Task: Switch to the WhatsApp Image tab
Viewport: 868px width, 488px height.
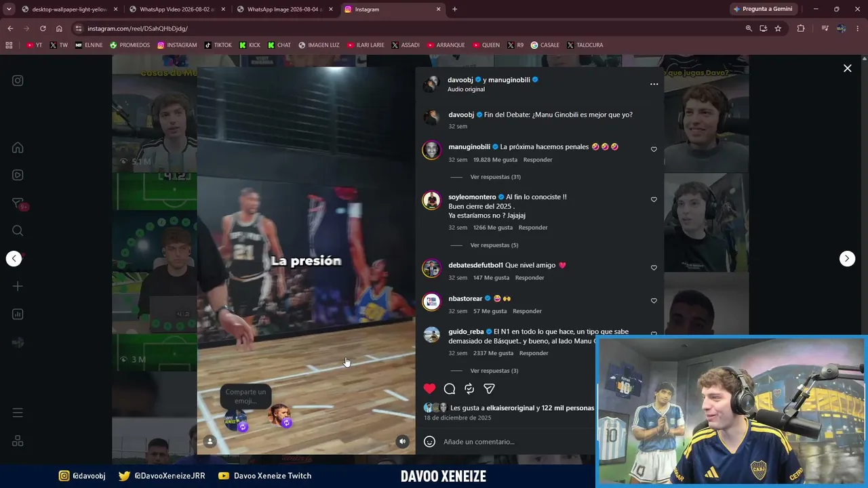Action: pyautogui.click(x=285, y=9)
